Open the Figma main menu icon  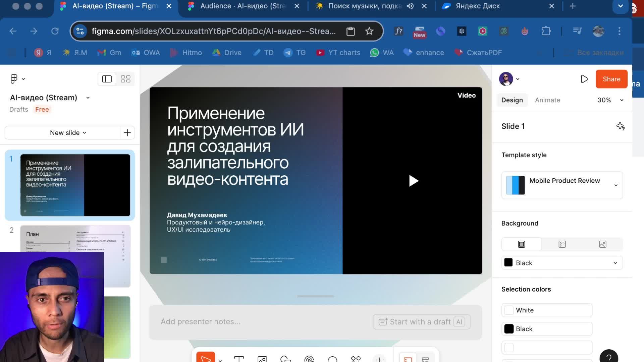tap(14, 79)
